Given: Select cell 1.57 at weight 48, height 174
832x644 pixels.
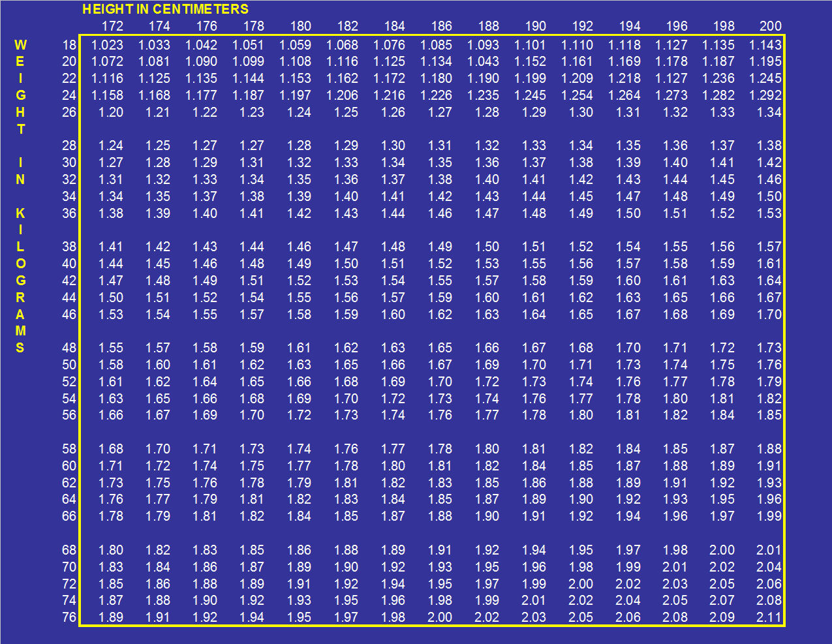Looking at the screenshot, I should click(x=158, y=348).
